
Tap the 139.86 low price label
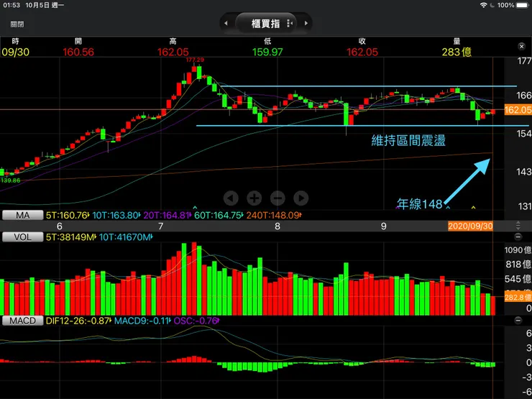[x=11, y=180]
